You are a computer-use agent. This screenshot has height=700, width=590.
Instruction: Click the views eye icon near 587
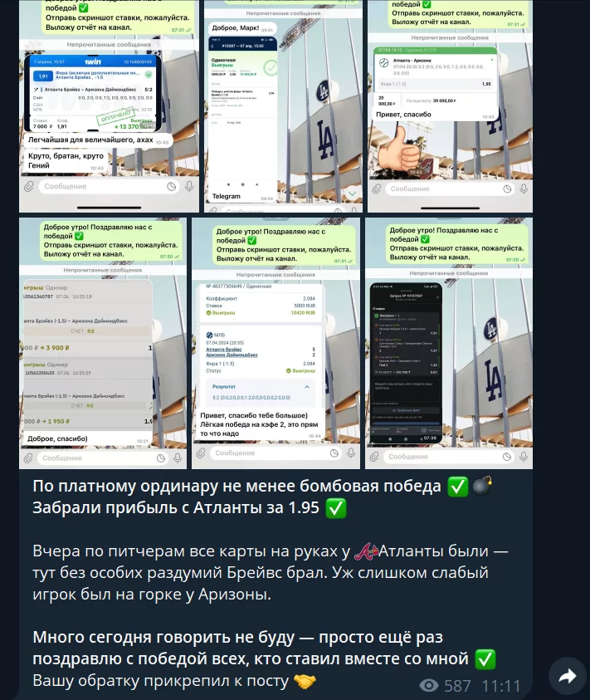[x=429, y=686]
